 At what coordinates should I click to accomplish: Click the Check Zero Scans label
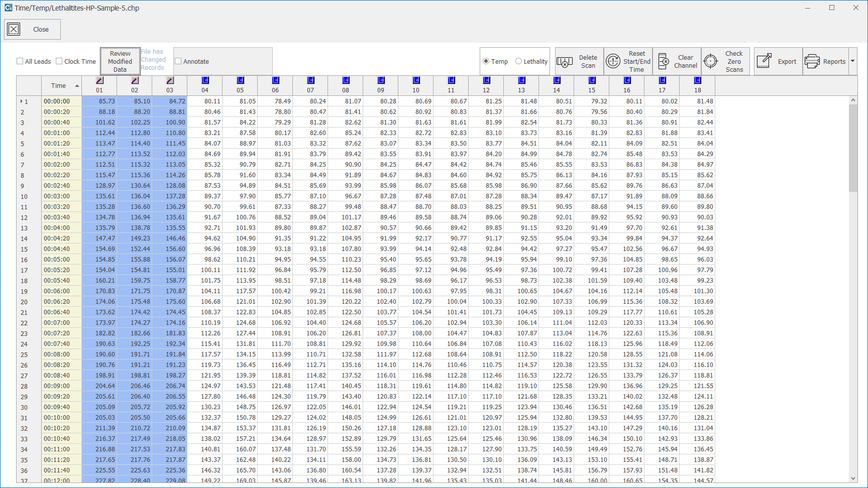coord(734,61)
